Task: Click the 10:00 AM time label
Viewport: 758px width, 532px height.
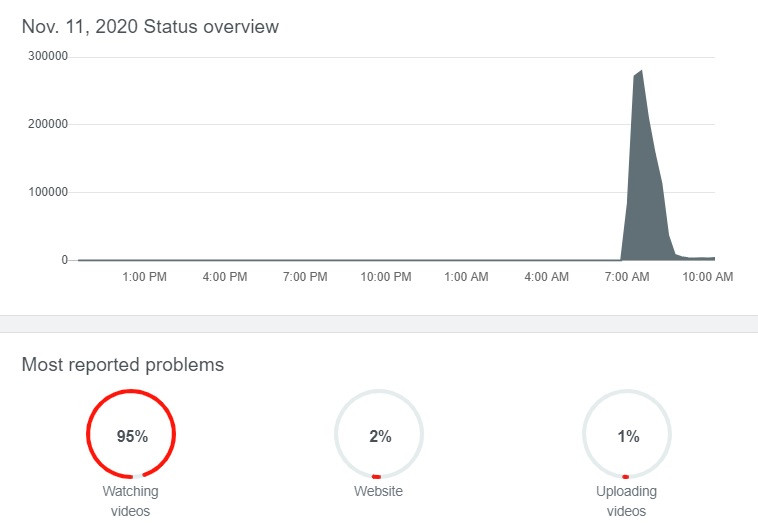Action: [707, 277]
